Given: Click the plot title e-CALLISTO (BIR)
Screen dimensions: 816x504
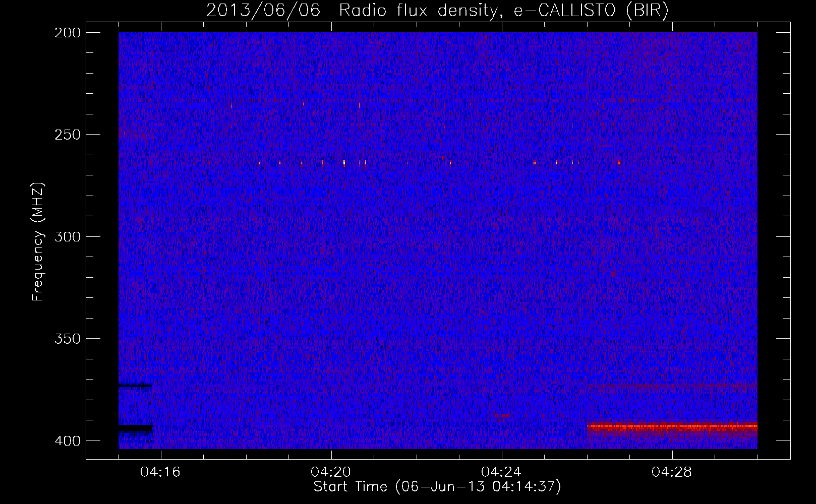Looking at the screenshot, I should [591, 10].
